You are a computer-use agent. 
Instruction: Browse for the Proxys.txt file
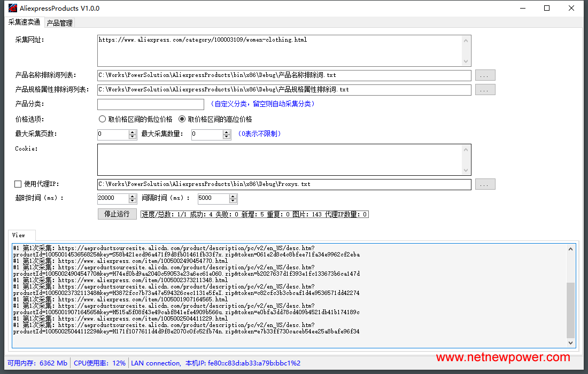tap(485, 184)
